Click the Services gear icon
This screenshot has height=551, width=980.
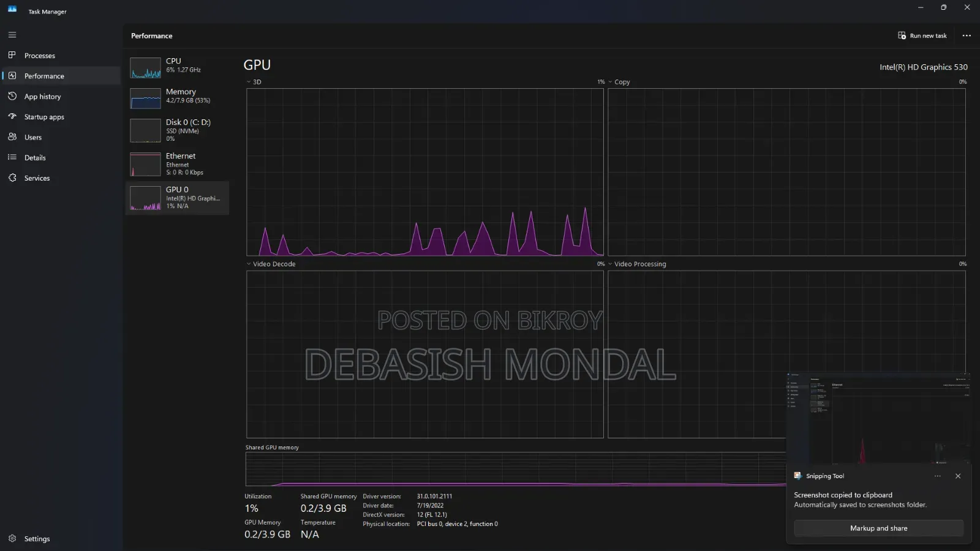[12, 178]
